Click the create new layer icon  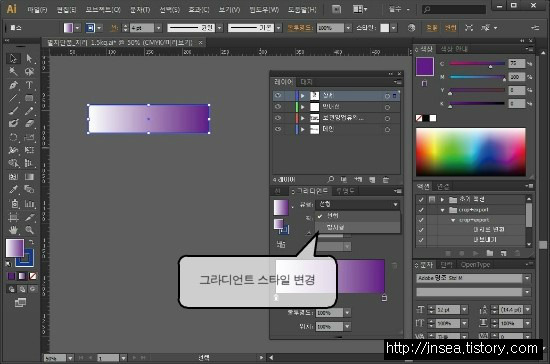click(372, 180)
